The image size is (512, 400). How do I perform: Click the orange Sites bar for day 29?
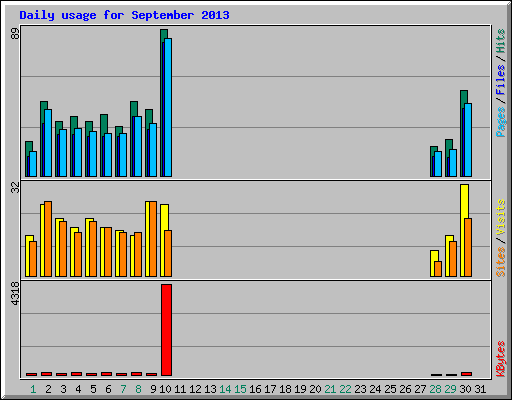click(x=453, y=259)
